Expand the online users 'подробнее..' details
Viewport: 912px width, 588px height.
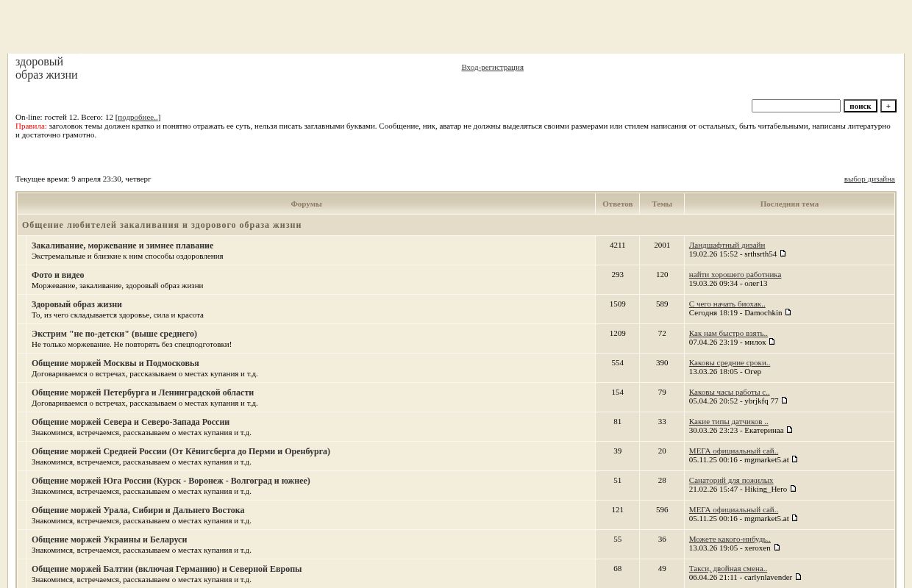click(138, 118)
